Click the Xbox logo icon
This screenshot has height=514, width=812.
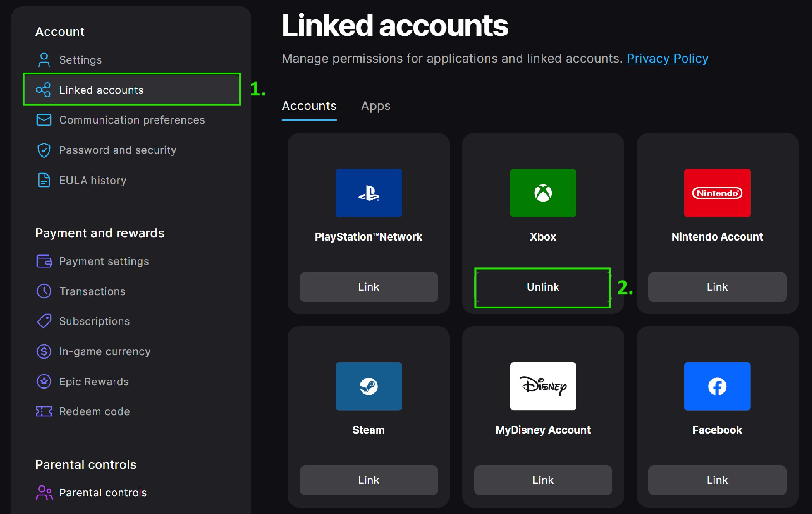point(543,193)
